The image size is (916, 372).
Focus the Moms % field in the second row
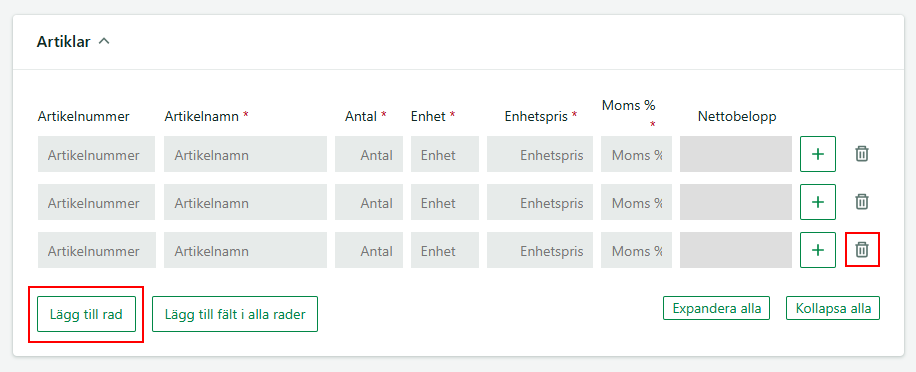[x=636, y=202]
